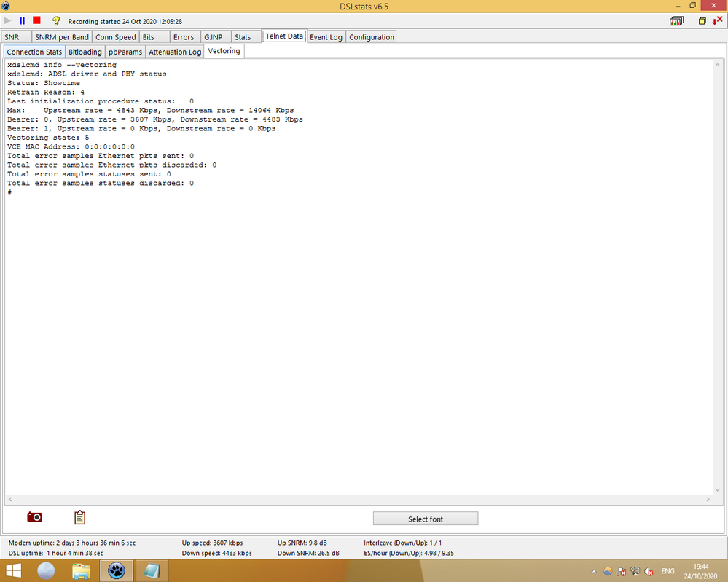This screenshot has height=582, width=728.
Task: Click the stacked bar graphs icon
Action: [677, 21]
